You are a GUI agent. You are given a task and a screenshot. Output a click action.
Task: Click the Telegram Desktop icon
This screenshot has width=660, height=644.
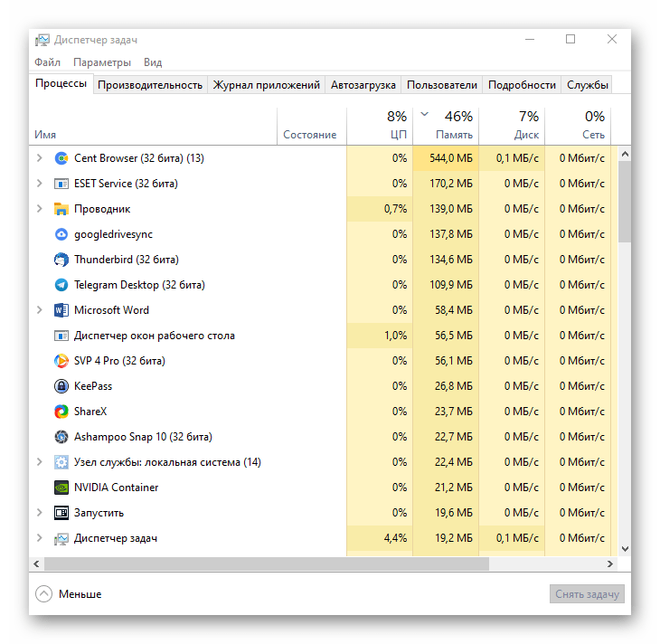61,285
